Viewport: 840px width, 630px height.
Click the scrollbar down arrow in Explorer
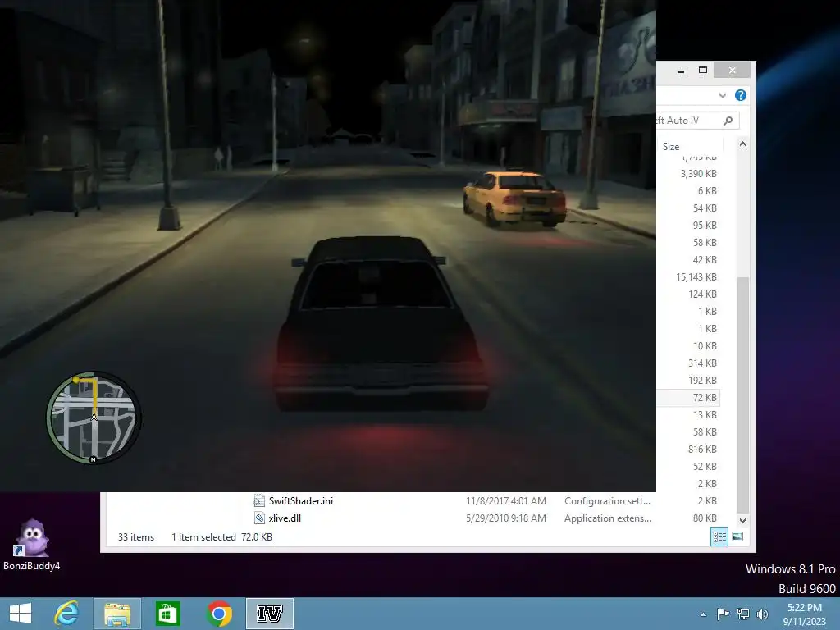(x=742, y=520)
